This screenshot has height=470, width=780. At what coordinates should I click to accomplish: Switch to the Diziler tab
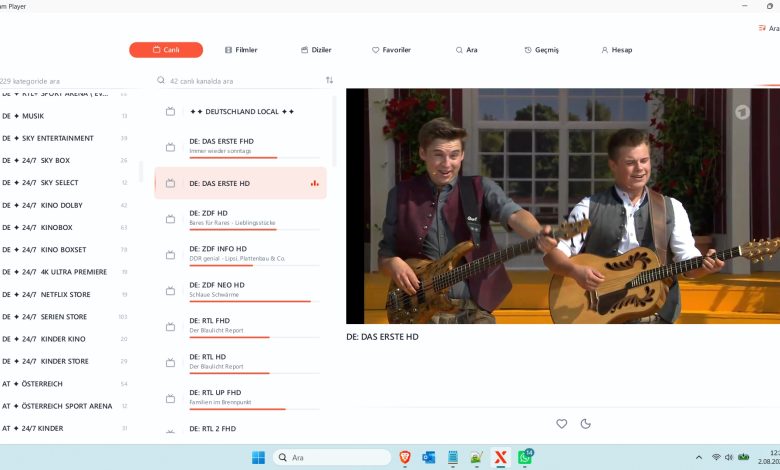[x=316, y=50]
